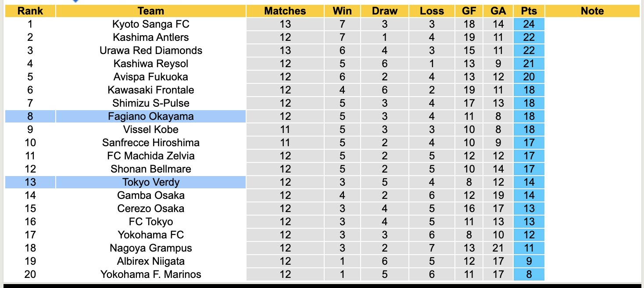The image size is (644, 288).
Task: Click the highlighted Tokyo Verdy team name
Action: coord(150,182)
